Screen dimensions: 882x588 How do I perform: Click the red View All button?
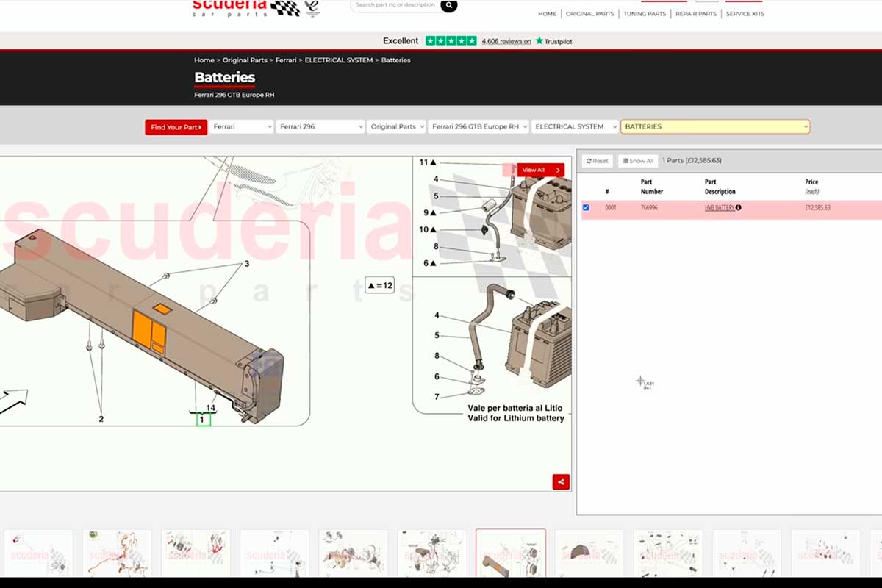tap(540, 170)
